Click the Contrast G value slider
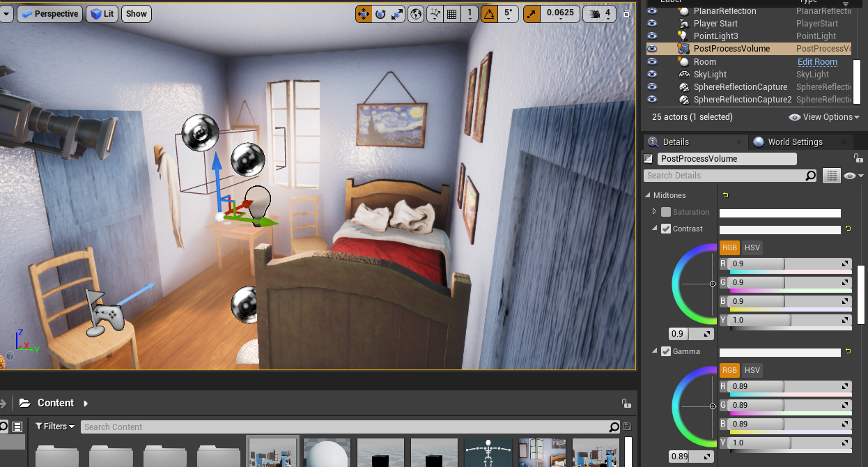Image resolution: width=868 pixels, height=467 pixels. tap(789, 282)
